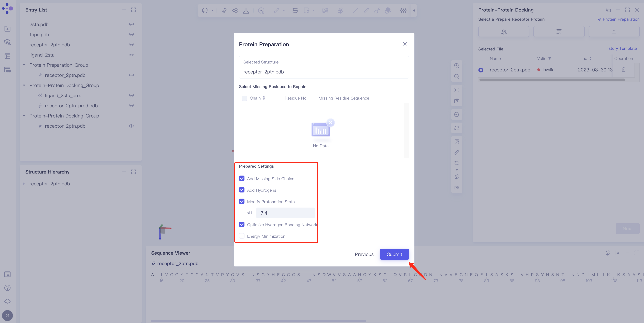
Task: Open the dropdown arrow beside the top toolbar bookmark
Action: pos(314,10)
